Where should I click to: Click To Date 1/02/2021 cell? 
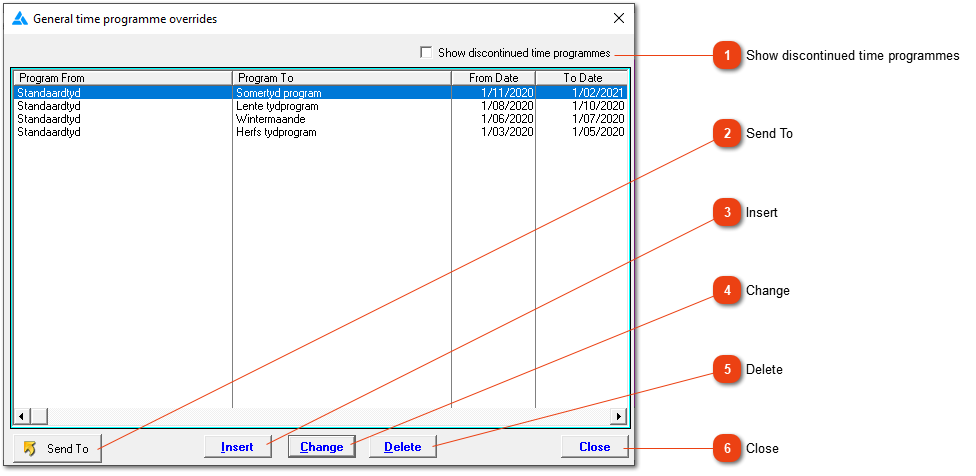pyautogui.click(x=598, y=93)
